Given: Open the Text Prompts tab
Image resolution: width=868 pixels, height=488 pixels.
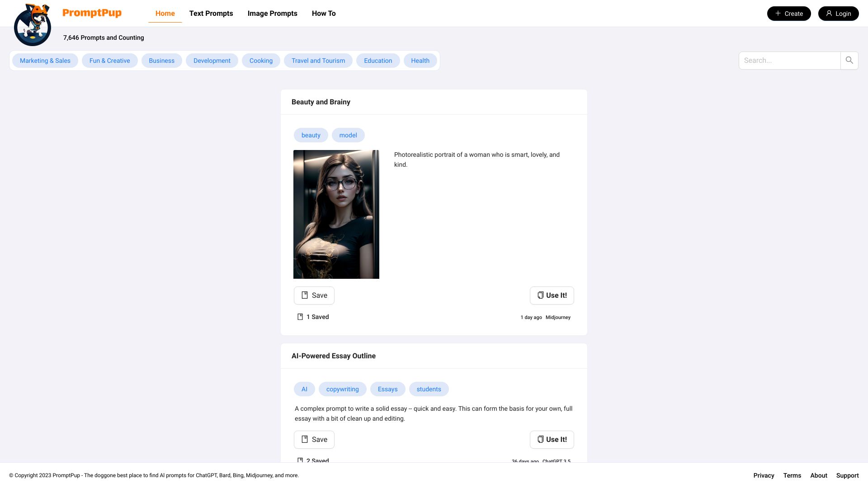Looking at the screenshot, I should pyautogui.click(x=211, y=14).
